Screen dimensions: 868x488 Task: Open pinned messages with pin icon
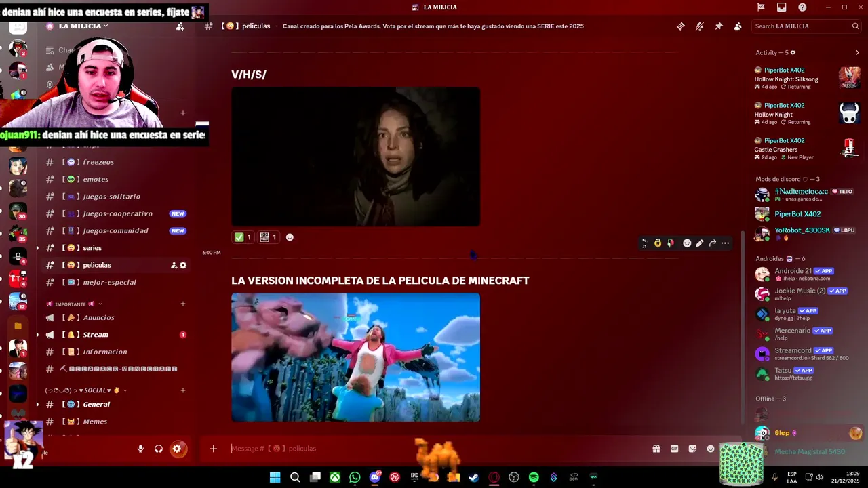(x=719, y=26)
